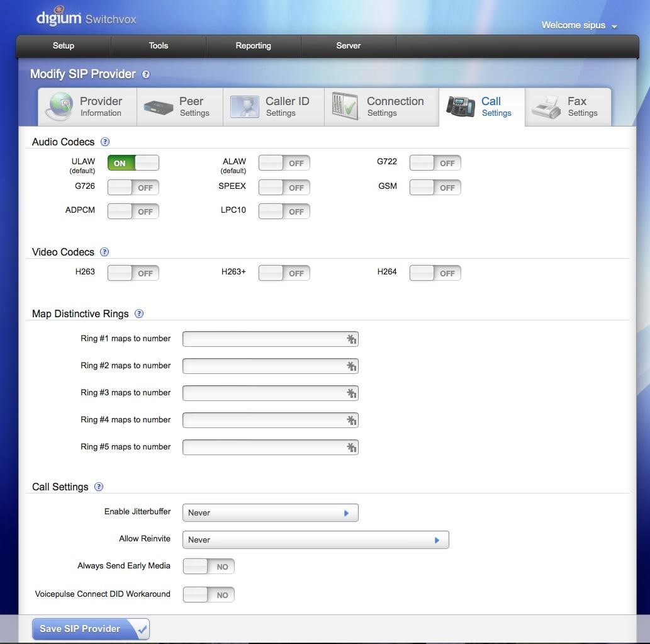The width and height of the screenshot is (650, 644).
Task: Open Video Codecs help icon
Action: [x=104, y=252]
